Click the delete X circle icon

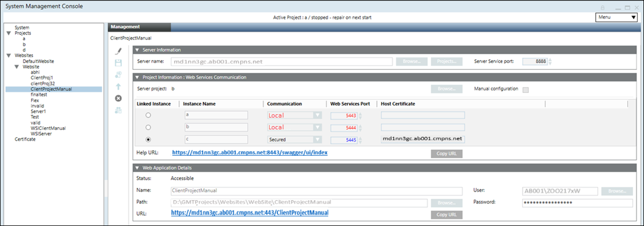(119, 98)
